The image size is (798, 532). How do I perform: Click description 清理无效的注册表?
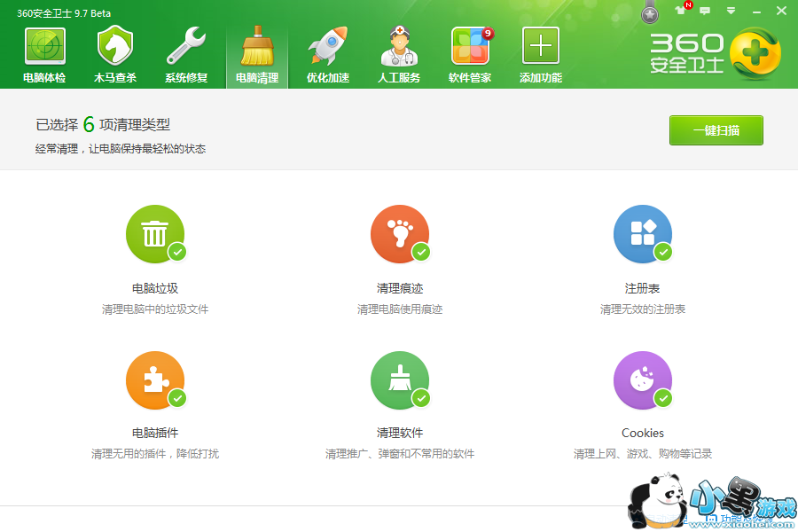pyautogui.click(x=643, y=309)
